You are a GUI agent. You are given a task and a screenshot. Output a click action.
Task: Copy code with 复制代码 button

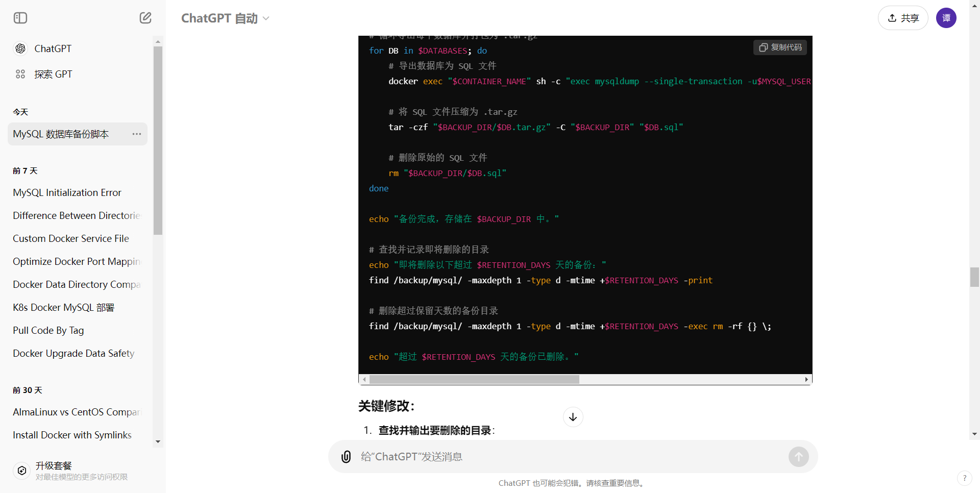tap(780, 47)
